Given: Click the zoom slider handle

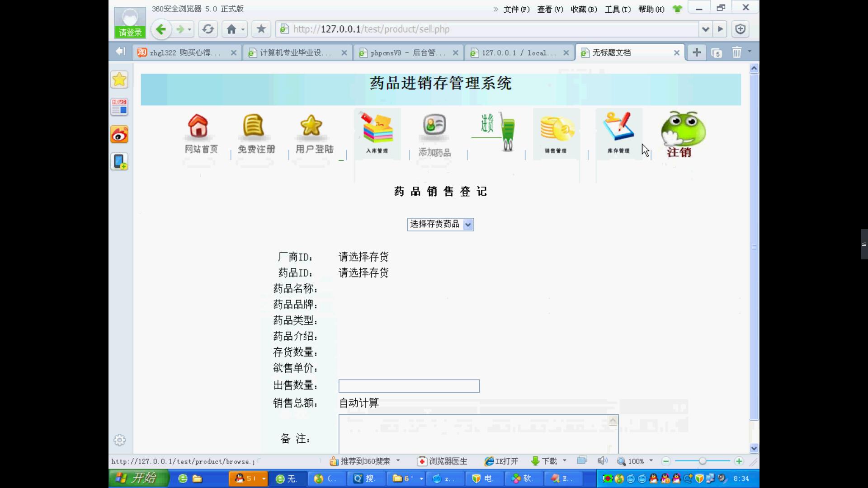Looking at the screenshot, I should (x=702, y=461).
